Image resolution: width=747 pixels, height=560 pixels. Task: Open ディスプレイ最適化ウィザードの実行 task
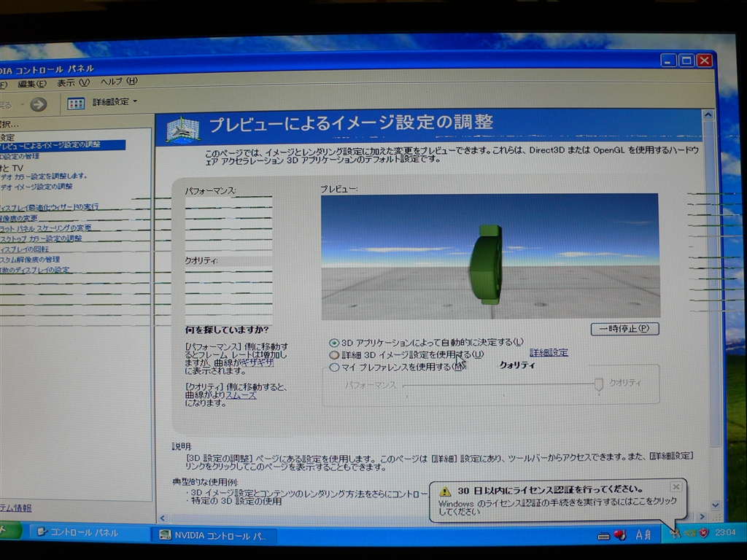50,207
